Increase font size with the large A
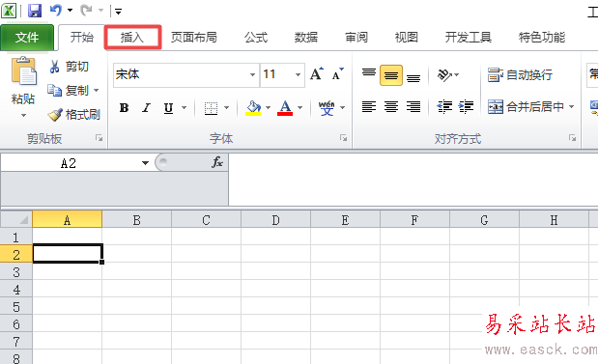This screenshot has width=598, height=364. (x=317, y=74)
